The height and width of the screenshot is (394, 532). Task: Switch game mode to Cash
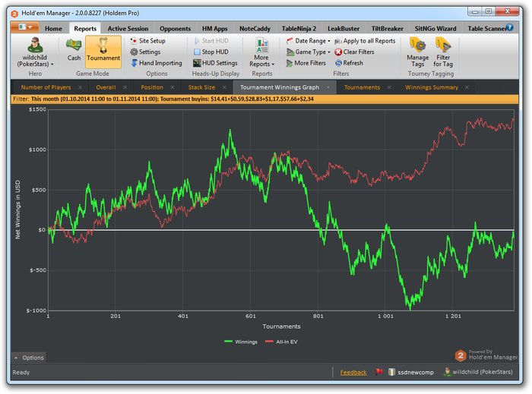click(x=74, y=49)
